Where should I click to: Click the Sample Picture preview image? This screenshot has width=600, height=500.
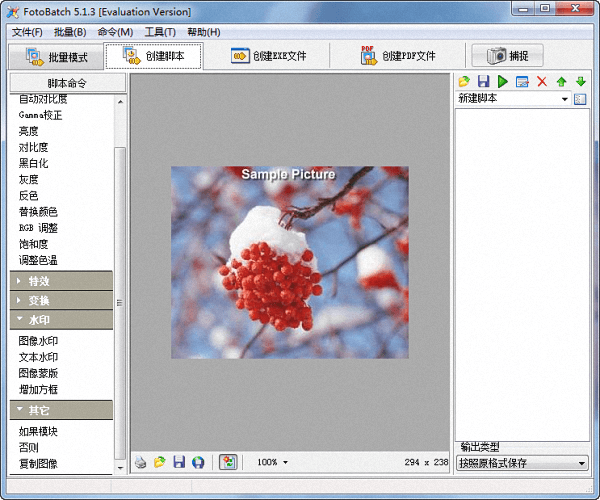pyautogui.click(x=290, y=262)
